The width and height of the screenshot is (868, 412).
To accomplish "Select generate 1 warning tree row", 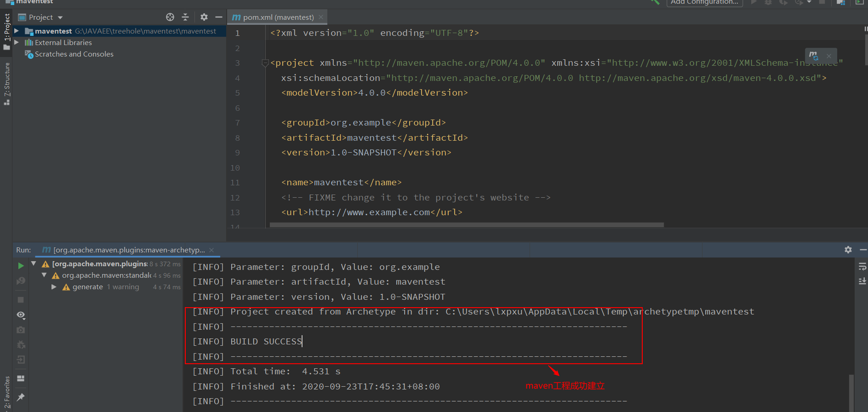I will pyautogui.click(x=106, y=286).
